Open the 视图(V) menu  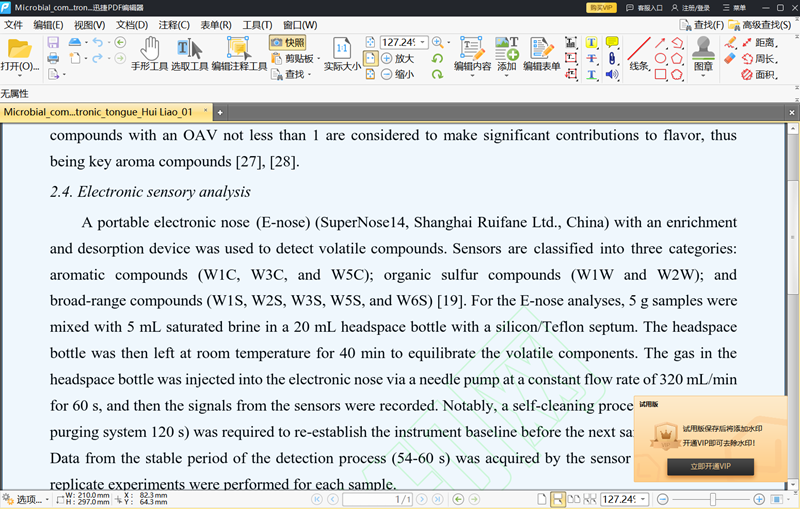tap(89, 25)
